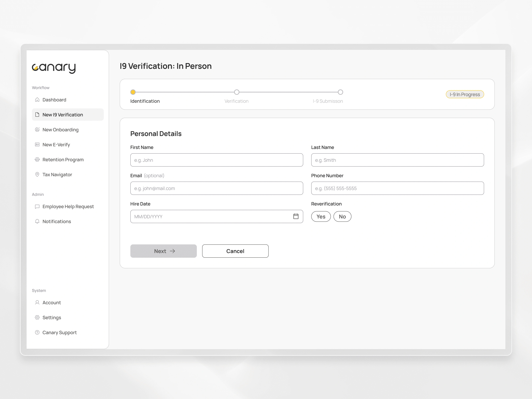532x399 pixels.
Task: Select No for Reverification
Action: pos(342,216)
